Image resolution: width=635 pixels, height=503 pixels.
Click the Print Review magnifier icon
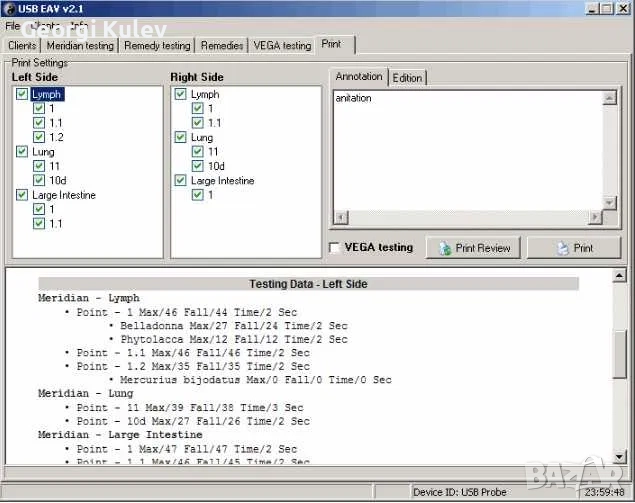[x=444, y=248]
